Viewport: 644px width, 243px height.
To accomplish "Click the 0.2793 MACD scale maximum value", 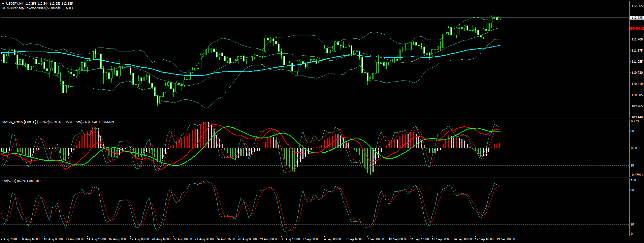I will 636,121.
